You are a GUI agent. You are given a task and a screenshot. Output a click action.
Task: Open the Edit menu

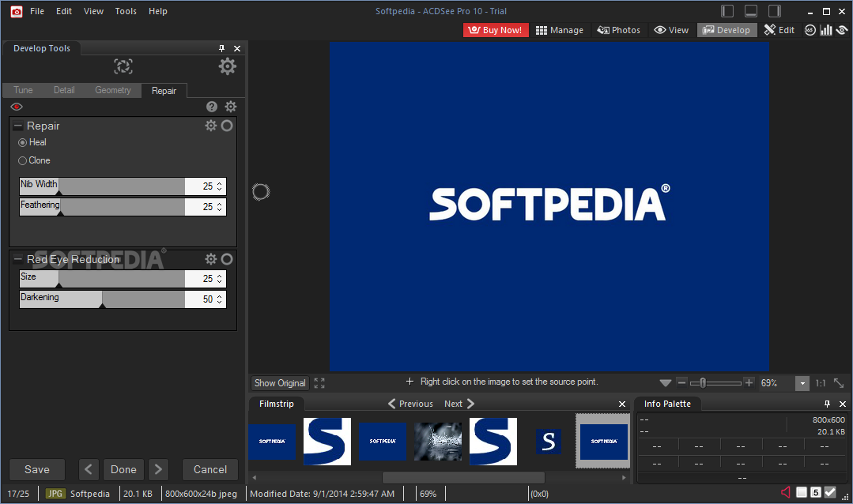tap(64, 11)
